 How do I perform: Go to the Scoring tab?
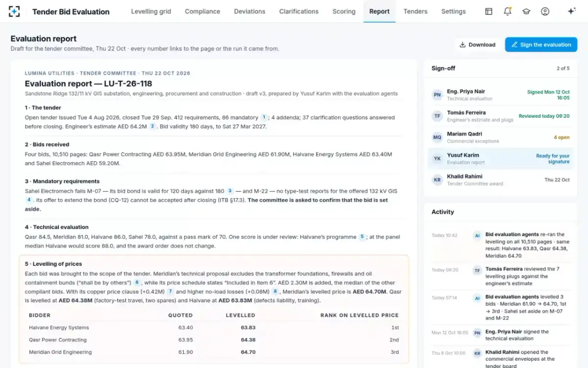click(x=344, y=11)
